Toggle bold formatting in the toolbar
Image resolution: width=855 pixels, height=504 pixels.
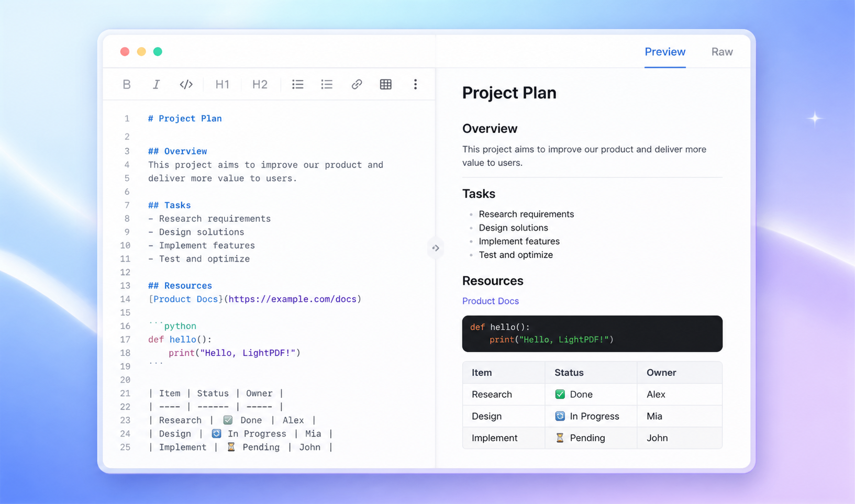127,84
